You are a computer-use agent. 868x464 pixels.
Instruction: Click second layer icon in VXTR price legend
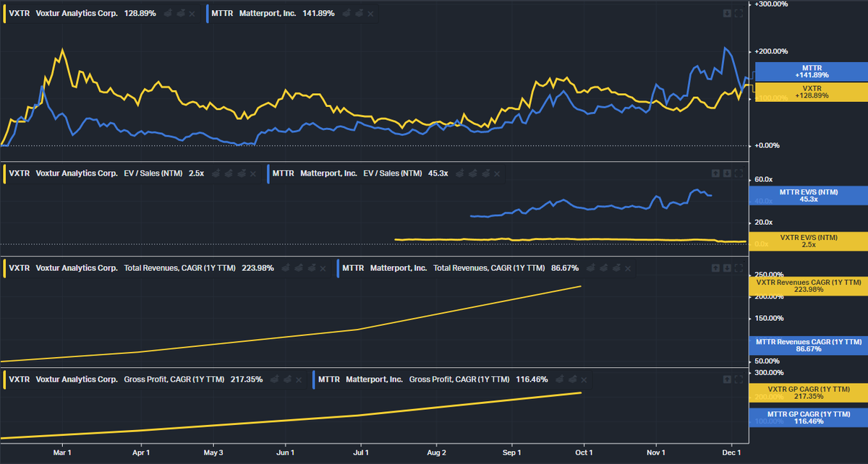pos(181,14)
